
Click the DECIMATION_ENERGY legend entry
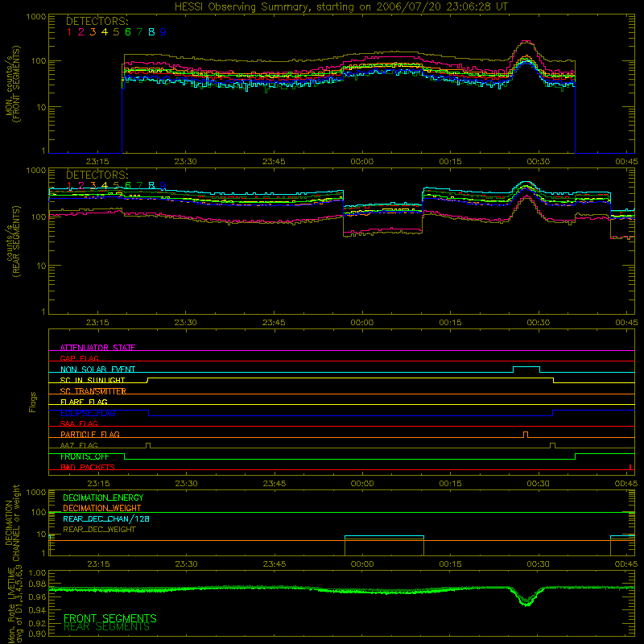(103, 497)
